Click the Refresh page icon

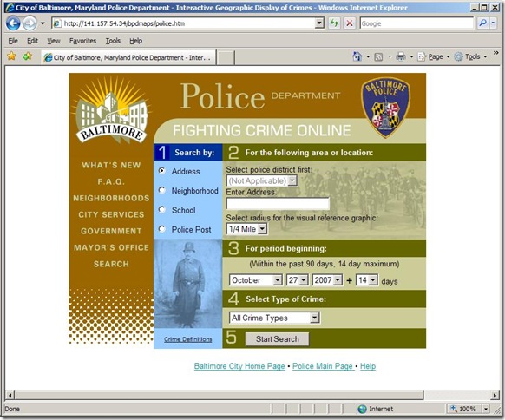click(x=334, y=23)
